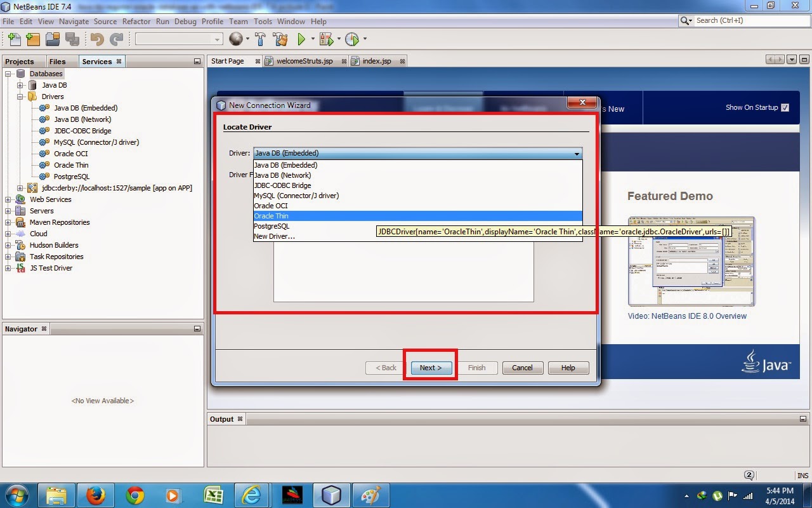812x508 pixels.
Task: Collapse the Drivers tree node
Action: tap(20, 97)
